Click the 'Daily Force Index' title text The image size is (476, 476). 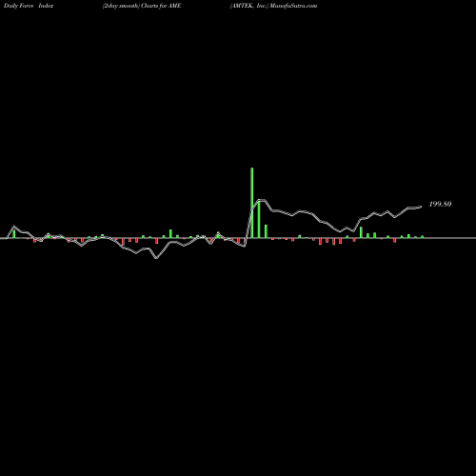(x=29, y=6)
